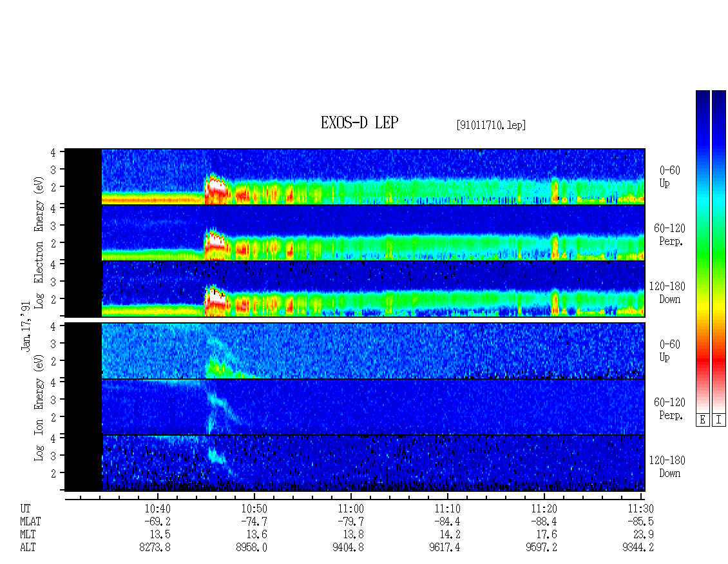Screen dimensions: 728x564
Task: Click the electron panel's 120-180 Down label
Action: pyautogui.click(x=667, y=293)
